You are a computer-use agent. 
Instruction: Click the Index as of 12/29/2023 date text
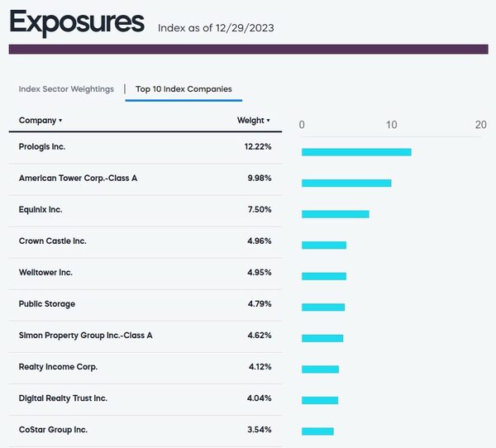(x=216, y=28)
